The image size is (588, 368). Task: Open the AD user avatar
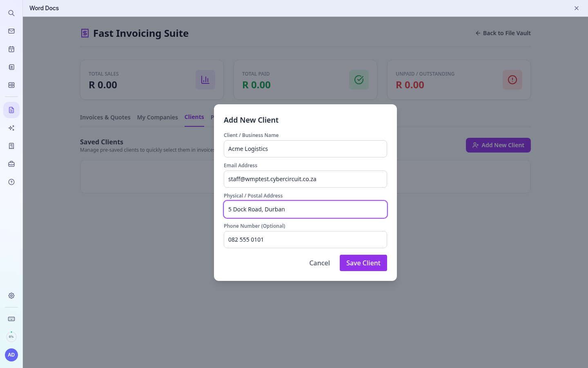coord(11,355)
